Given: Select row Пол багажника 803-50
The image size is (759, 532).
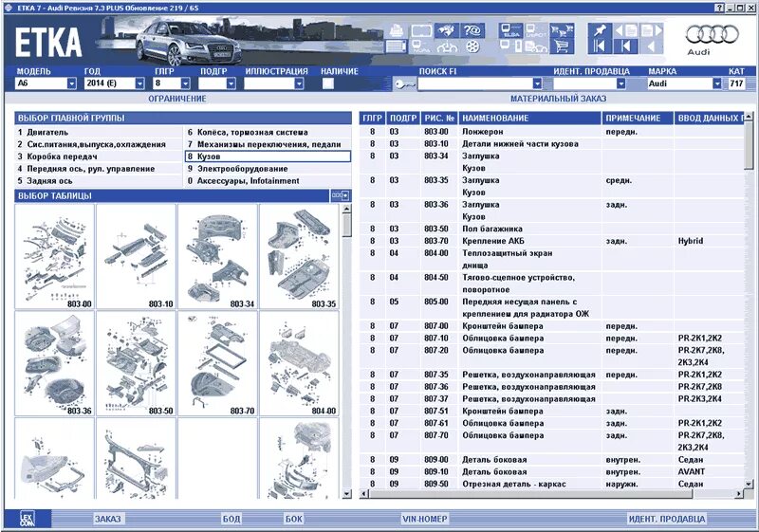Looking at the screenshot, I should click(552, 229).
